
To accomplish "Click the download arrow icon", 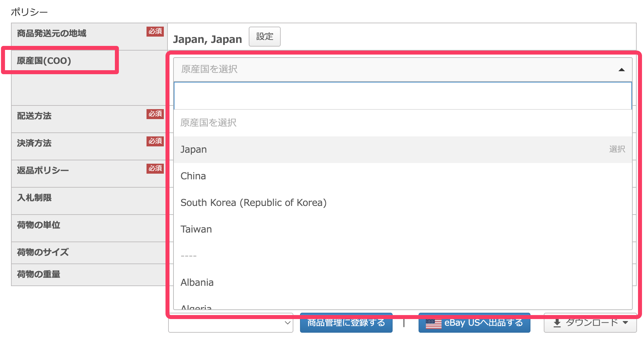I will coord(557,323).
